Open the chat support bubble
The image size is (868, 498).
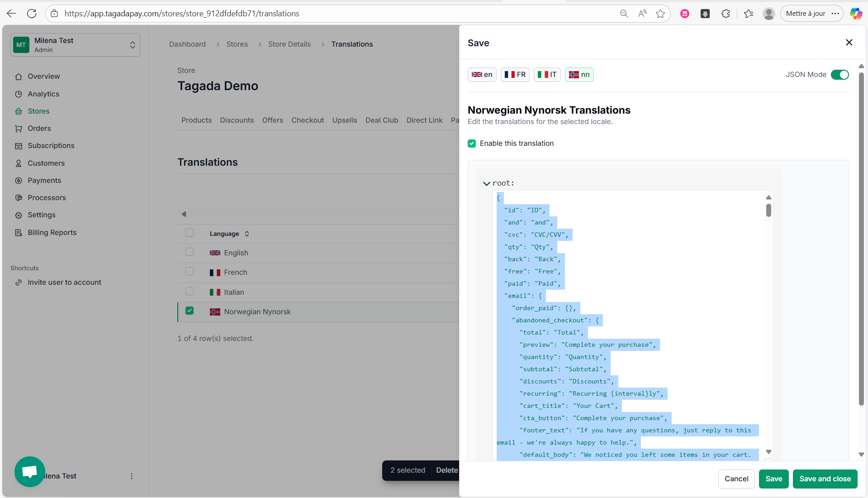pyautogui.click(x=30, y=472)
